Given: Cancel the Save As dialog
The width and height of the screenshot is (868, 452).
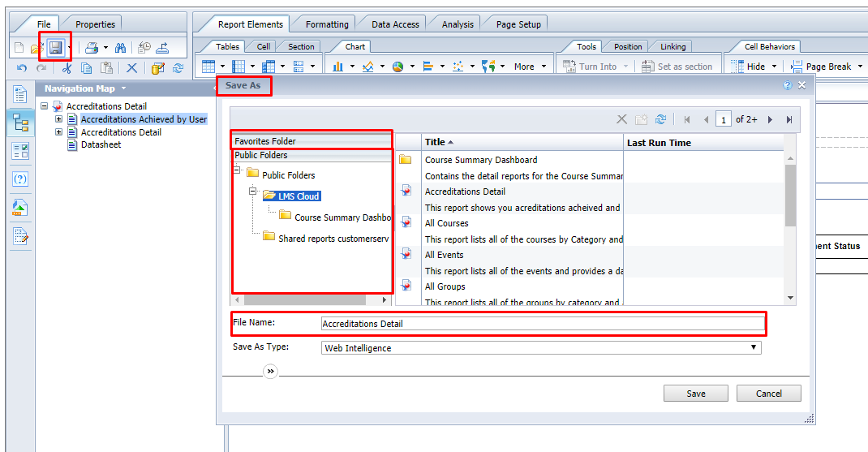Looking at the screenshot, I should tap(768, 394).
